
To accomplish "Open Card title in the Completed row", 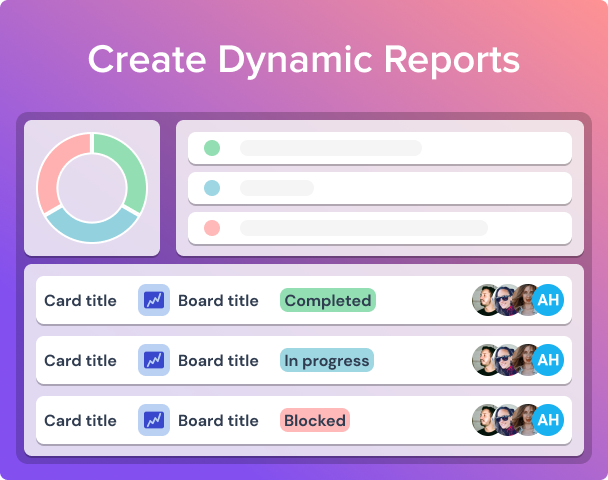I will (x=80, y=300).
